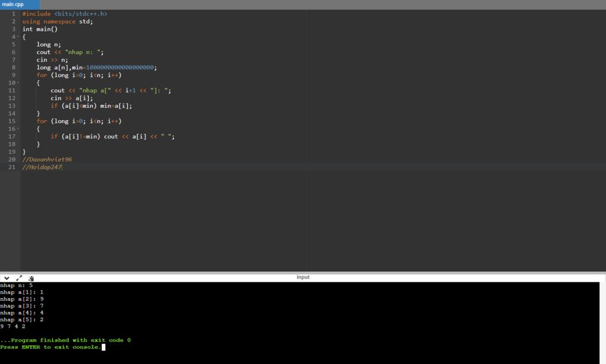The width and height of the screenshot is (606, 364).
Task: Click line number 8 in the gutter
Action: pyautogui.click(x=14, y=67)
